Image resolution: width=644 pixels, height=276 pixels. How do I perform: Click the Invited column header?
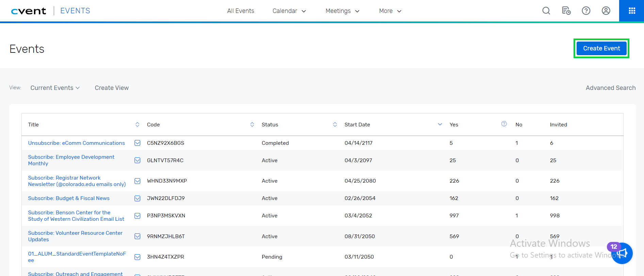click(x=558, y=125)
